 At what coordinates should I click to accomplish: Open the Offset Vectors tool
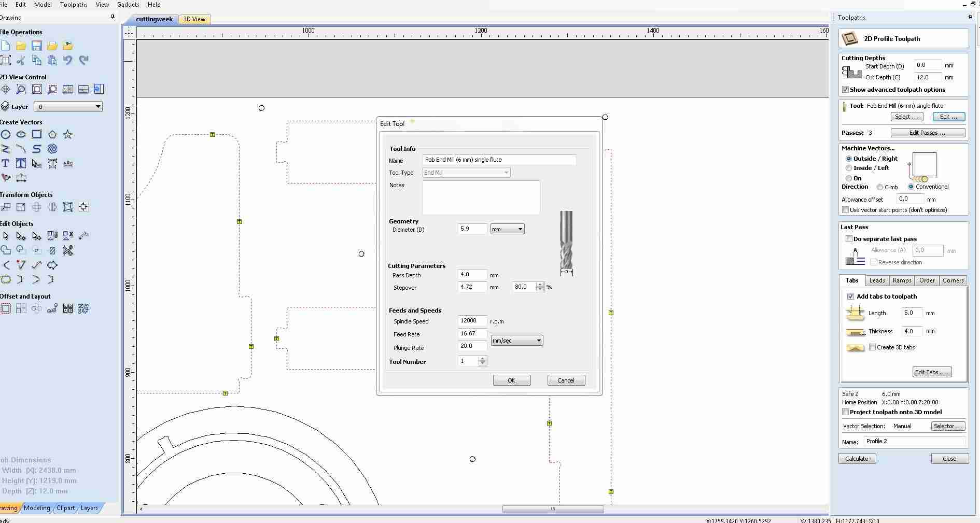[x=5, y=308]
